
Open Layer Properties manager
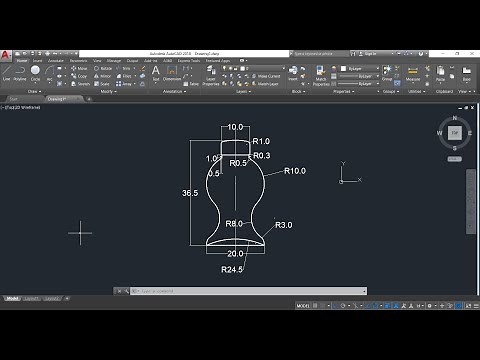tap(211, 76)
